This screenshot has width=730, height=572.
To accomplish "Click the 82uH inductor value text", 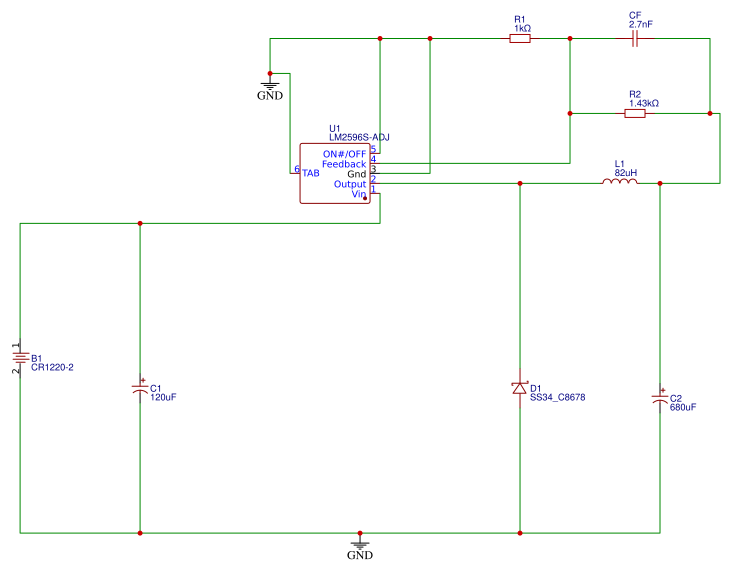I will pos(625,171).
